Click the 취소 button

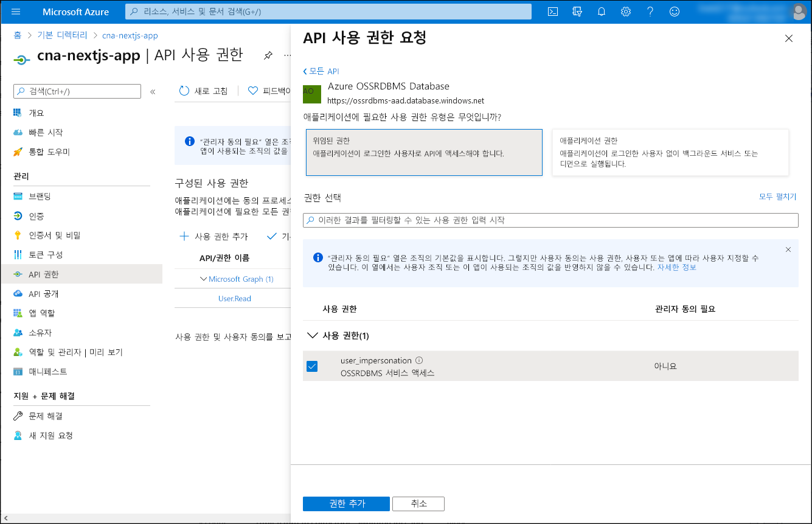(x=418, y=504)
